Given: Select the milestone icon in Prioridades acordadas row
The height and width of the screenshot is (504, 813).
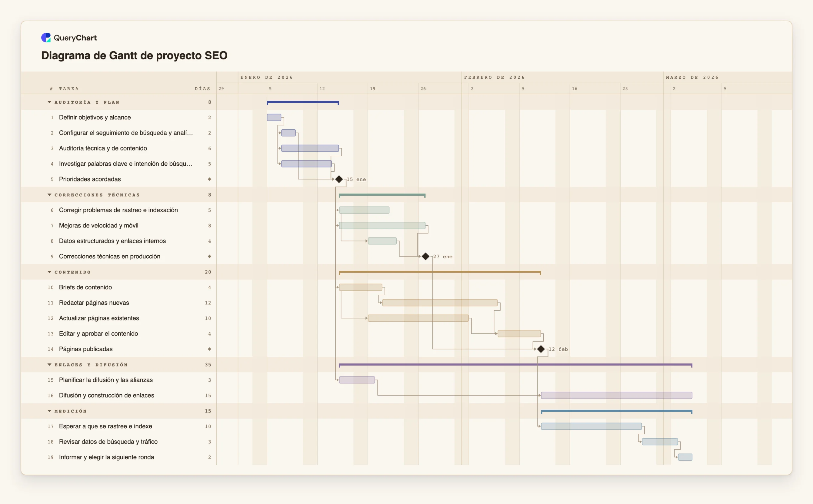Looking at the screenshot, I should point(209,179).
